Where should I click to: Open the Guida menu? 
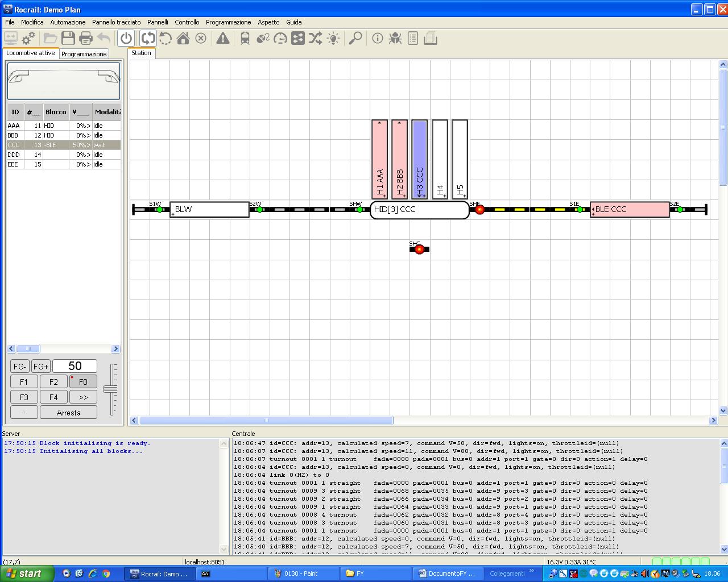click(x=294, y=22)
